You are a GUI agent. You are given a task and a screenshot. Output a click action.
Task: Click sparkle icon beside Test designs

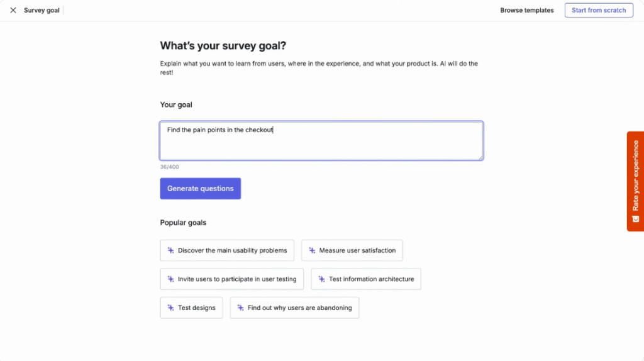tap(170, 308)
